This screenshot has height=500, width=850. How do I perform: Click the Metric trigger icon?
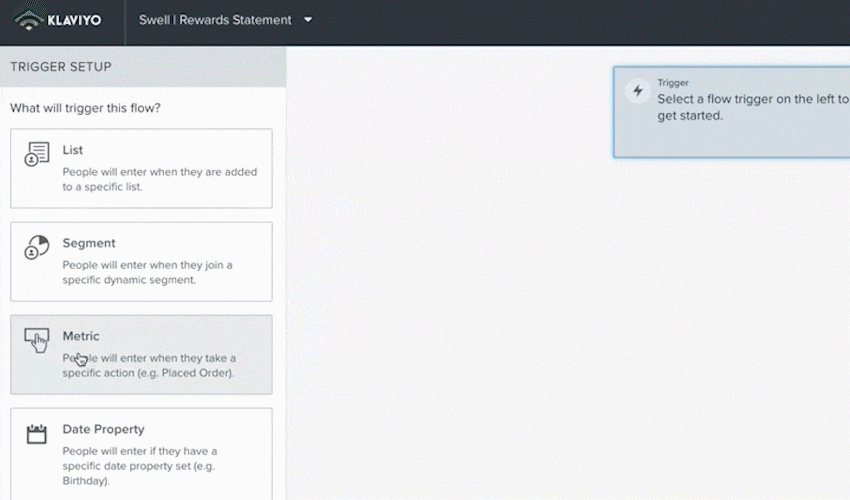coord(37,340)
